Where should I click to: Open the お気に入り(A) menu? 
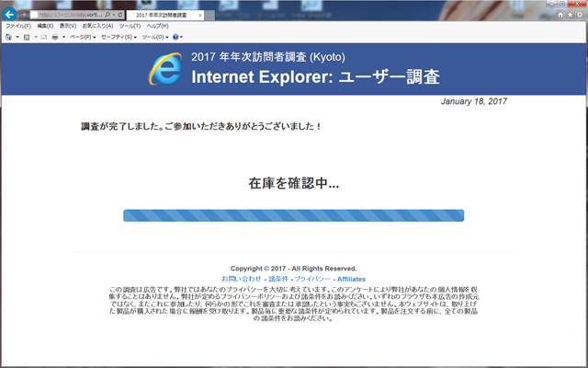97,26
